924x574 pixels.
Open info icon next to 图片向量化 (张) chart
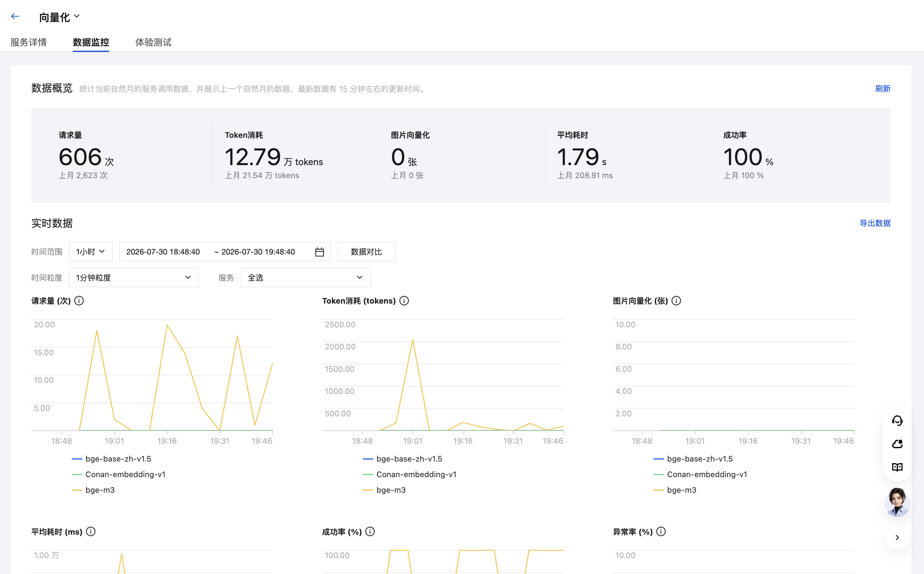[676, 301]
